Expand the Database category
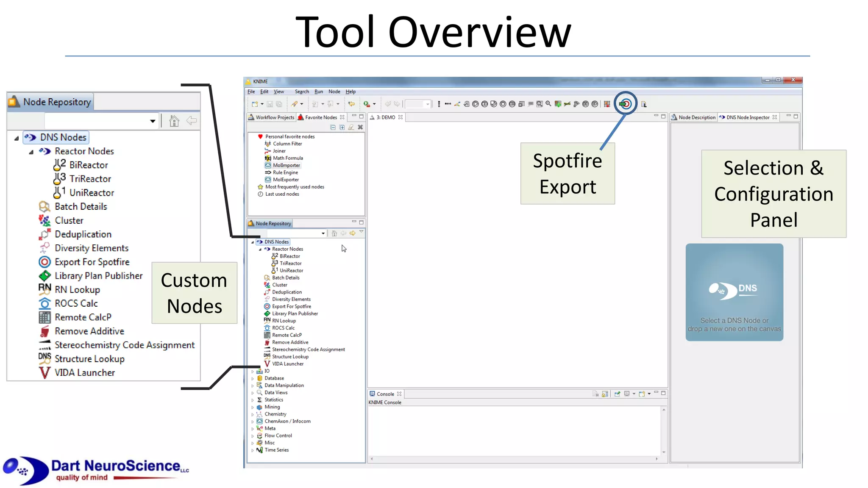The width and height of the screenshot is (868, 488). pos(253,379)
